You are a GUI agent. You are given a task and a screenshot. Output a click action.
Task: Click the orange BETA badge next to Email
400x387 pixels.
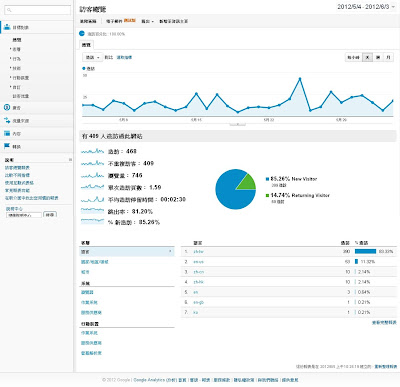pos(130,21)
